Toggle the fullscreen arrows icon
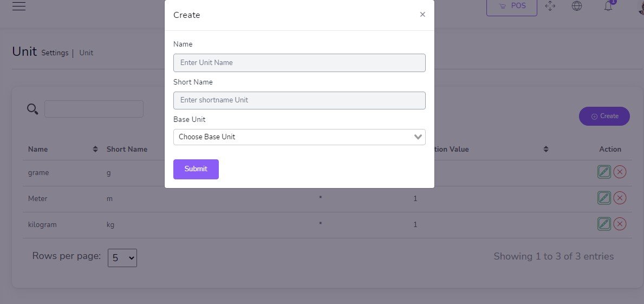 pos(550,7)
